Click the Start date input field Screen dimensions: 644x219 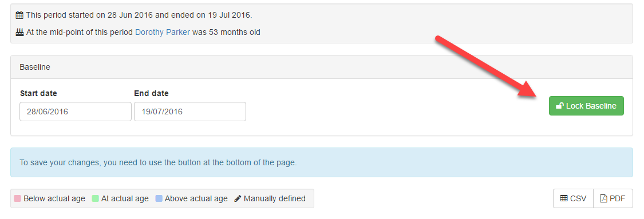point(76,112)
